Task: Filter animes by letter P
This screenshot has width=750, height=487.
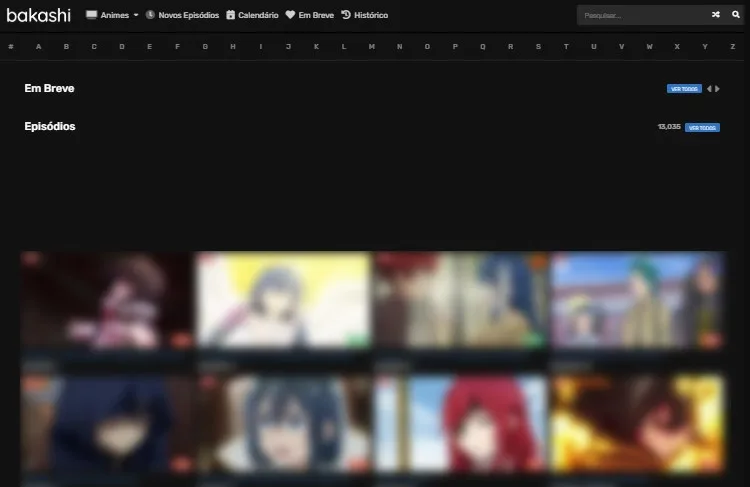Action: click(454, 46)
